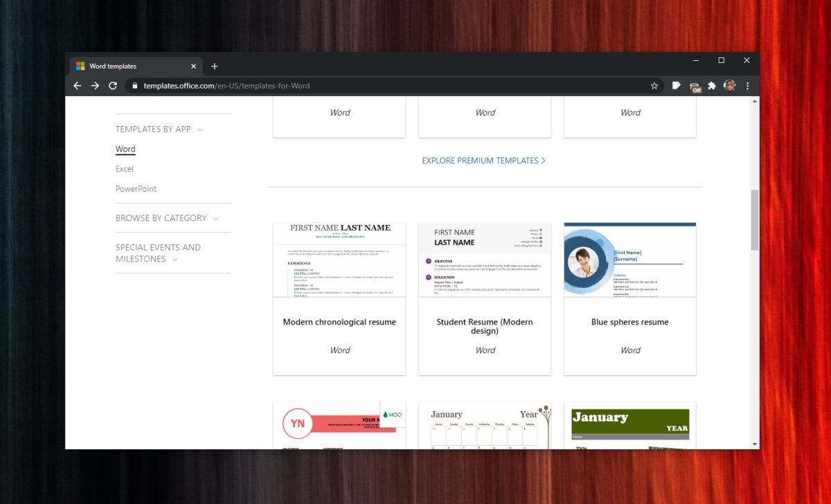Select Excel in the sidebar
831x504 pixels.
pyautogui.click(x=125, y=168)
